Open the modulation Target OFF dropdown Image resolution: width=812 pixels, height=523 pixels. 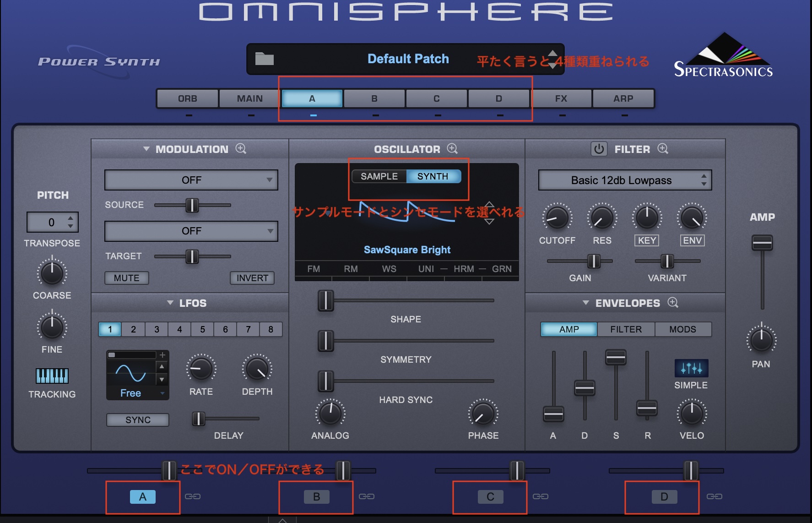pyautogui.click(x=191, y=231)
